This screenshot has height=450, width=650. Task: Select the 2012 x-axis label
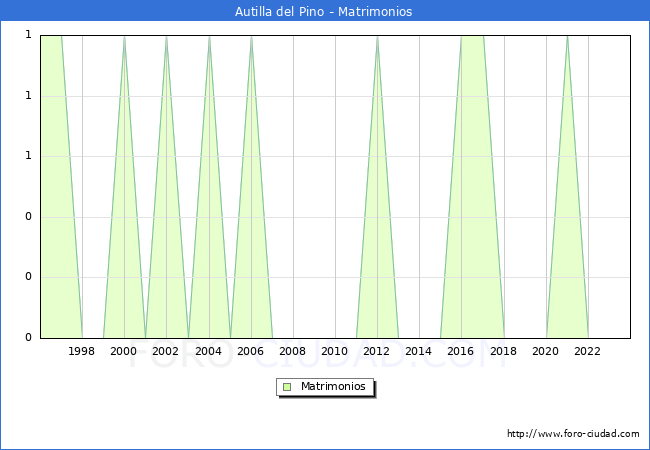pyautogui.click(x=376, y=351)
